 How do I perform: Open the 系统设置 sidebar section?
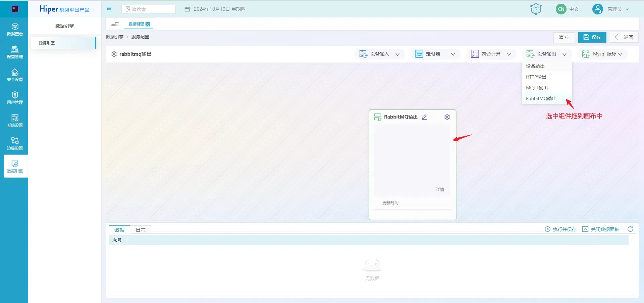tap(15, 121)
